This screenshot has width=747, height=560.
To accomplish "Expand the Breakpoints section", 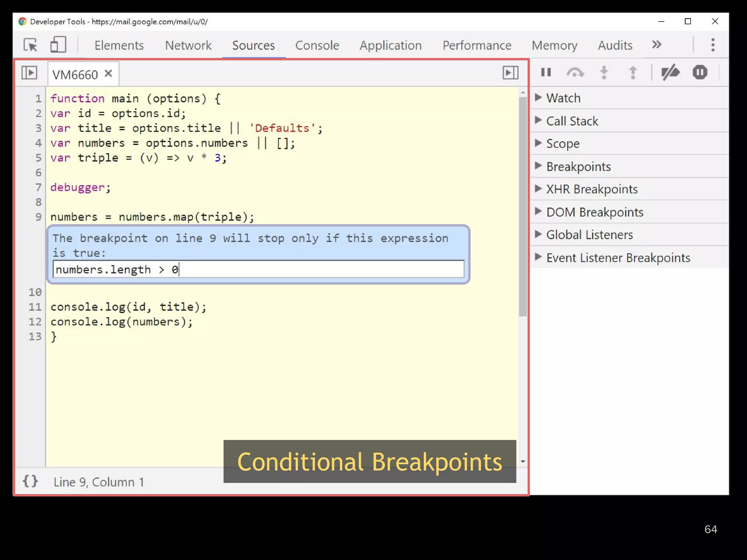I will point(629,166).
